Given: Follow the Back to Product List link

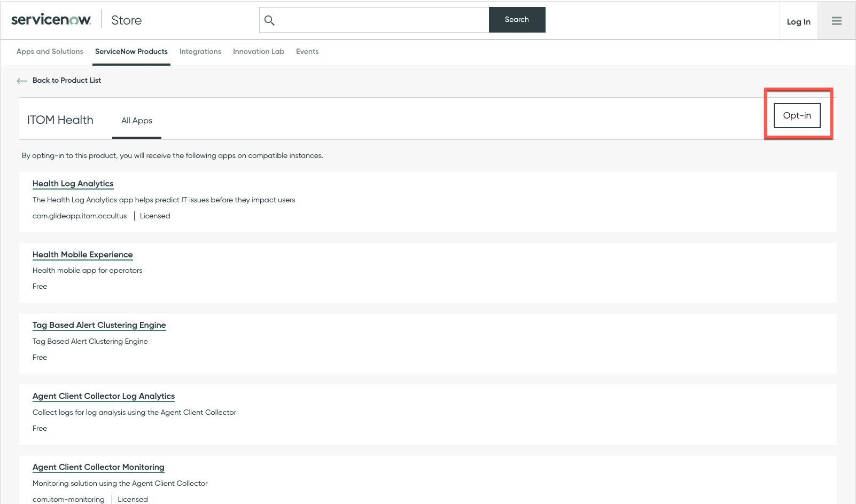Looking at the screenshot, I should 67,81.
